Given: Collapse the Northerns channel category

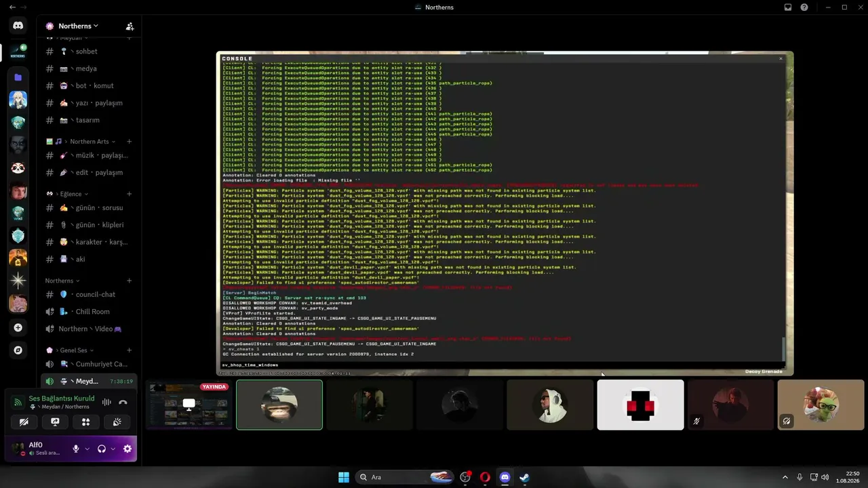Looking at the screenshot, I should 62,281.
